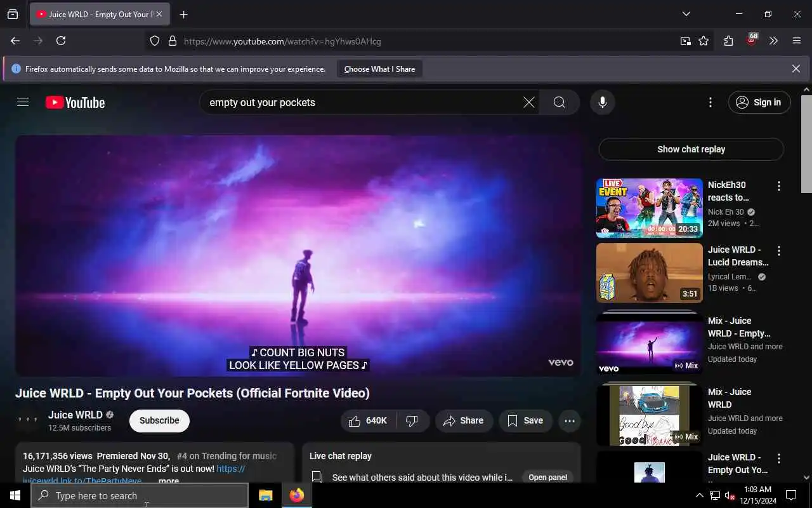Screen dimensions: 812x508
Task: Show chat replay panel
Action: tap(691, 149)
